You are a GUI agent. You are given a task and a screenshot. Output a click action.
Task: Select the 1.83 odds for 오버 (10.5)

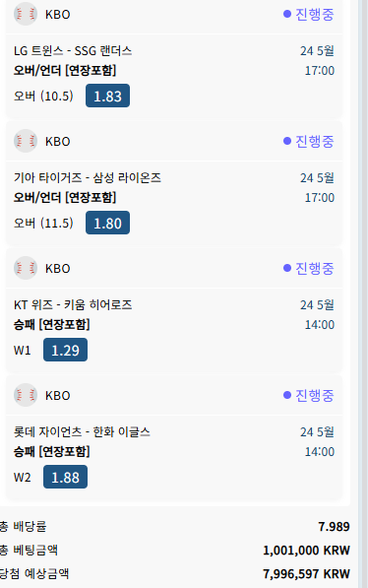(107, 96)
